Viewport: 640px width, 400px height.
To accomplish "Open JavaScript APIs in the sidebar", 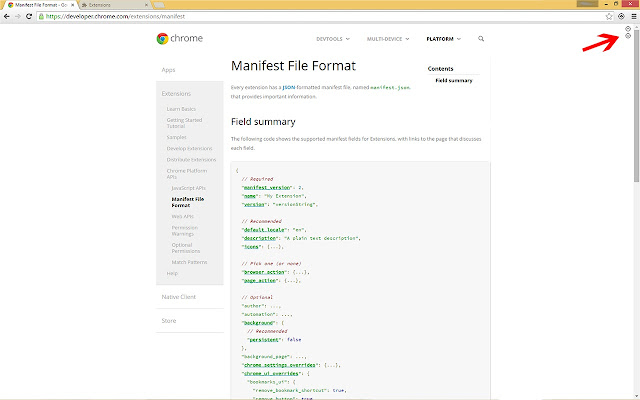I will coord(188,188).
